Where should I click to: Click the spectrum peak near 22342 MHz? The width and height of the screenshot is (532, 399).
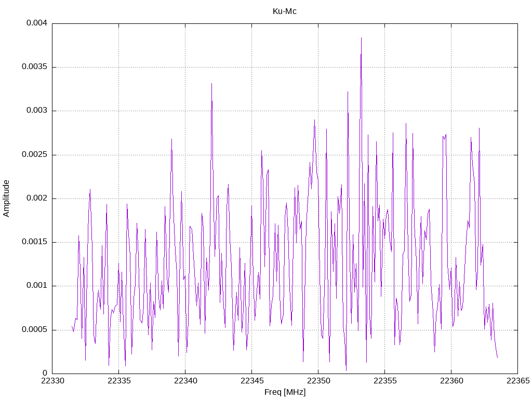(212, 84)
